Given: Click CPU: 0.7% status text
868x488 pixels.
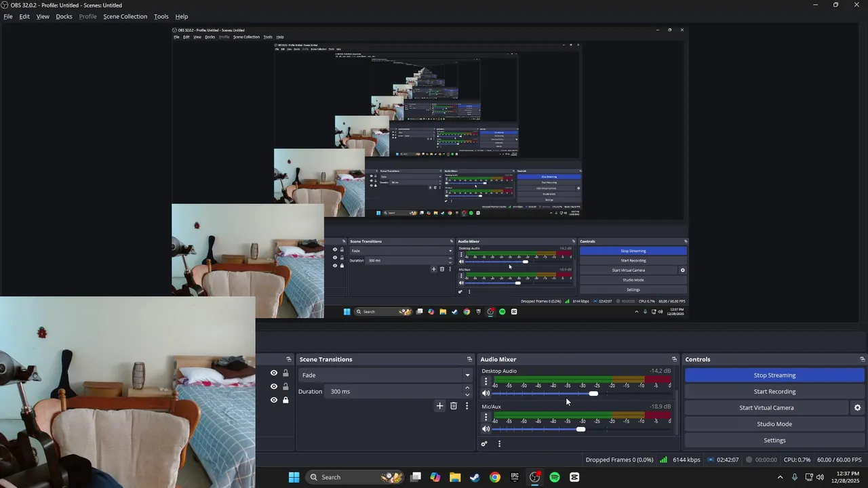Looking at the screenshot, I should tap(797, 460).
